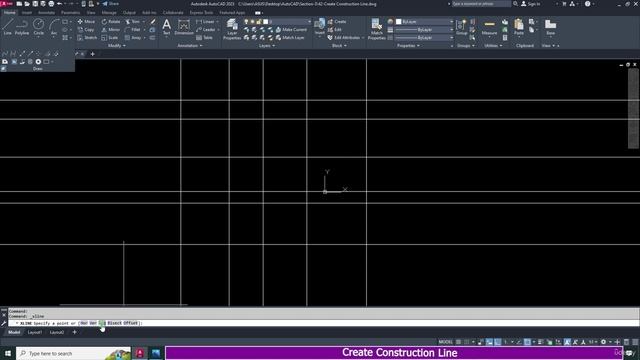Screen dimensions: 640x360
Task: Click the white ByLayer color swatch
Action: pos(399,22)
